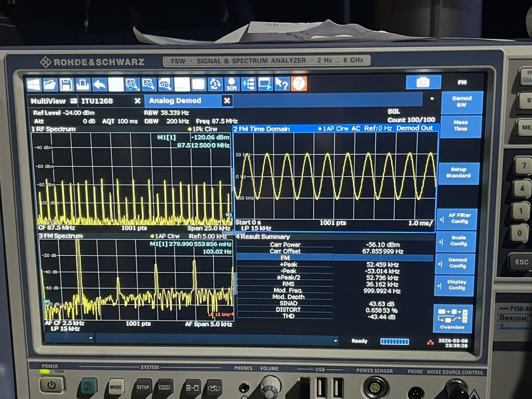532x399 pixels.
Task: Click Carr Power value -56.10 dBm
Action: click(383, 245)
